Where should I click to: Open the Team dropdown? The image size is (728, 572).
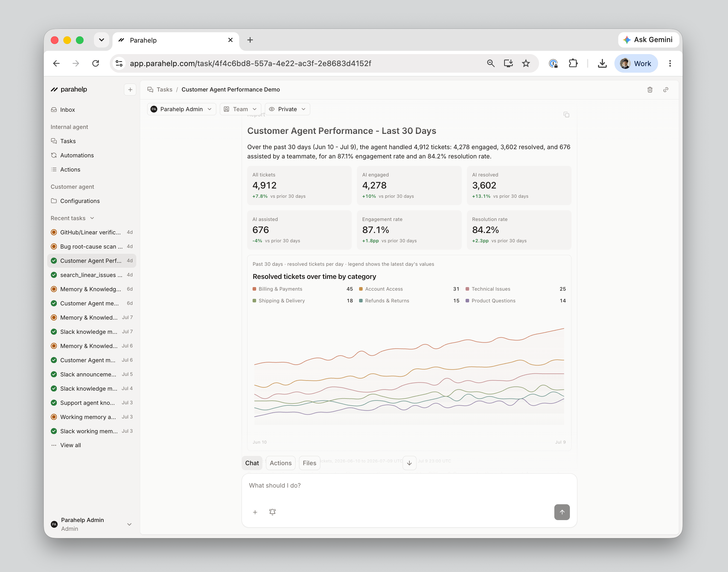pyautogui.click(x=240, y=109)
